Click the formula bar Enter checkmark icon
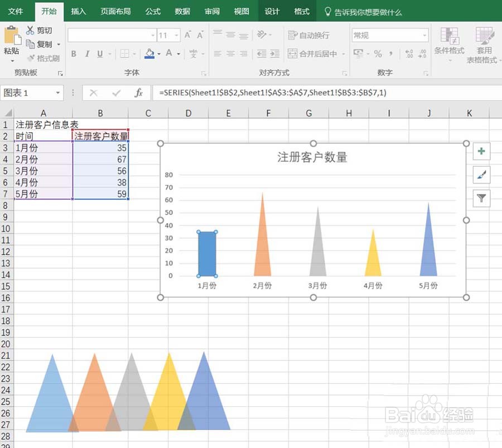This screenshot has width=502, height=448. pyautogui.click(x=116, y=93)
